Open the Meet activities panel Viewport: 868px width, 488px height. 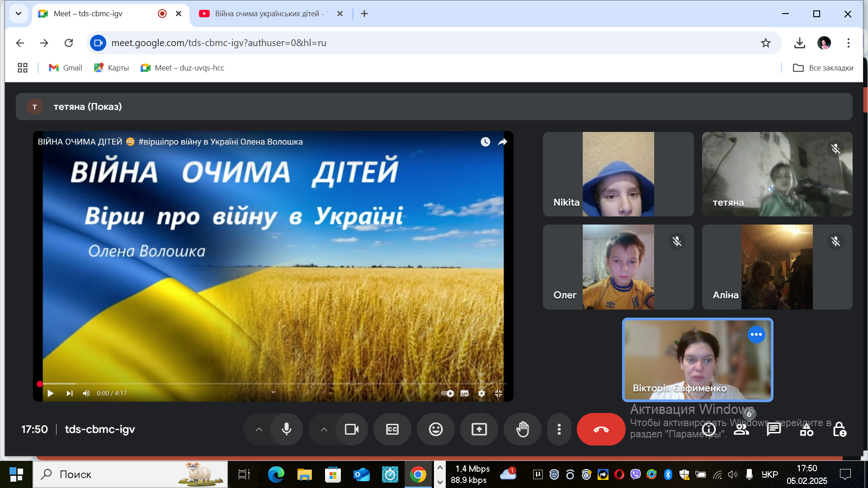pos(807,430)
